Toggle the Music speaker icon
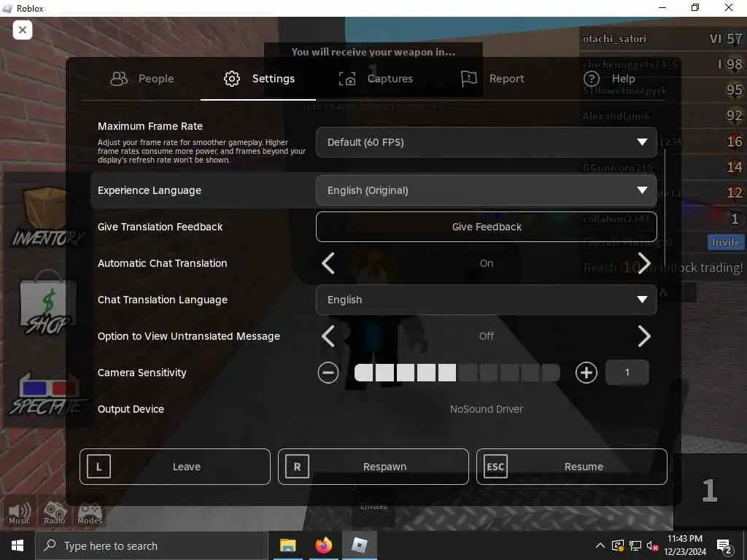Viewport: 747px width, 560px height. click(19, 513)
